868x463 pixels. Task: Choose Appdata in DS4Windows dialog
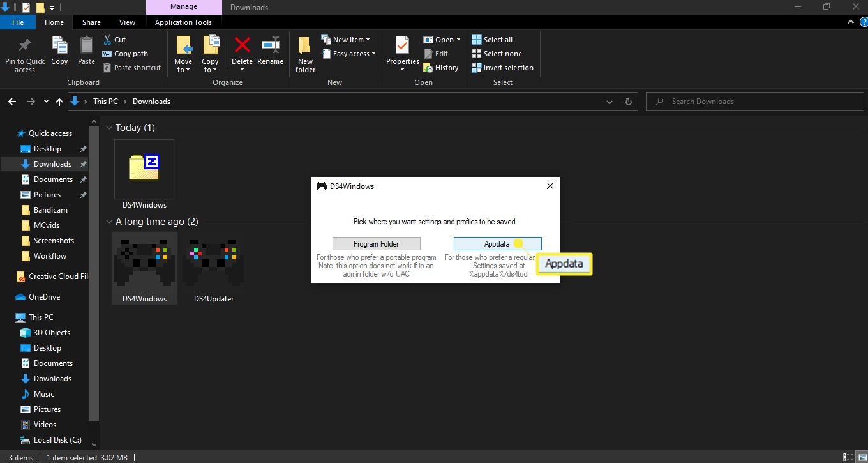(x=497, y=243)
